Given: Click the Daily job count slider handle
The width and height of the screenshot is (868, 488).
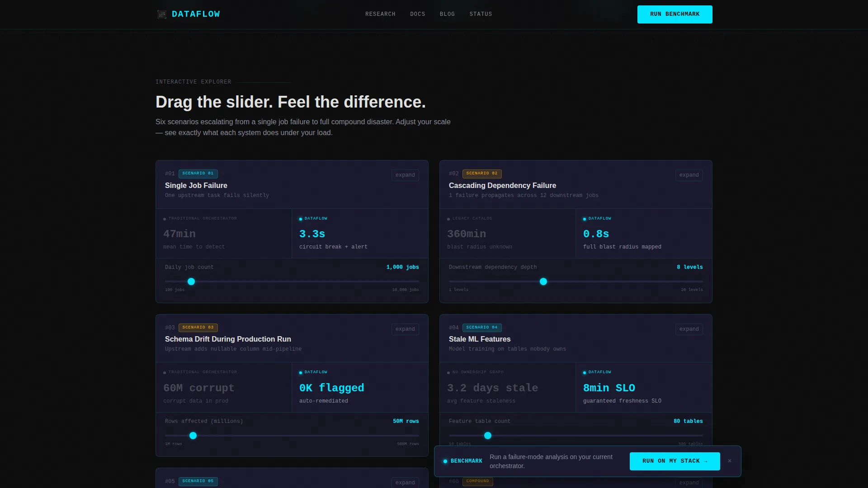Looking at the screenshot, I should coord(191,282).
